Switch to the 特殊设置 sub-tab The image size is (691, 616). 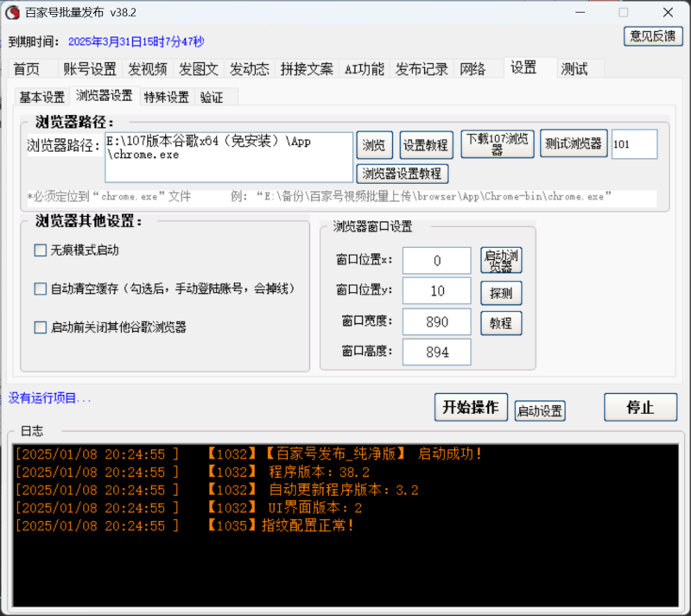(166, 97)
